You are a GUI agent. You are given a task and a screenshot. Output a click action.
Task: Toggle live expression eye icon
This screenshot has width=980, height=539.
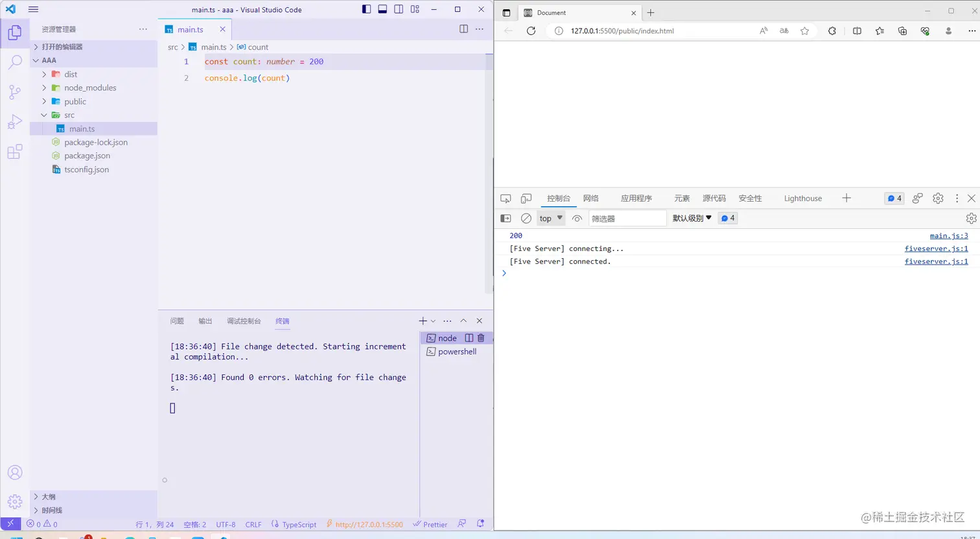577,219
